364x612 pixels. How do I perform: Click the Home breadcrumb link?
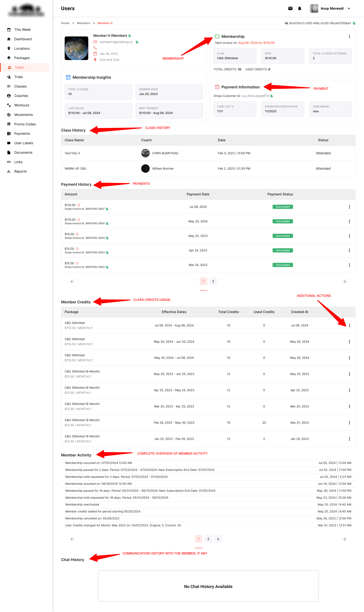(65, 23)
